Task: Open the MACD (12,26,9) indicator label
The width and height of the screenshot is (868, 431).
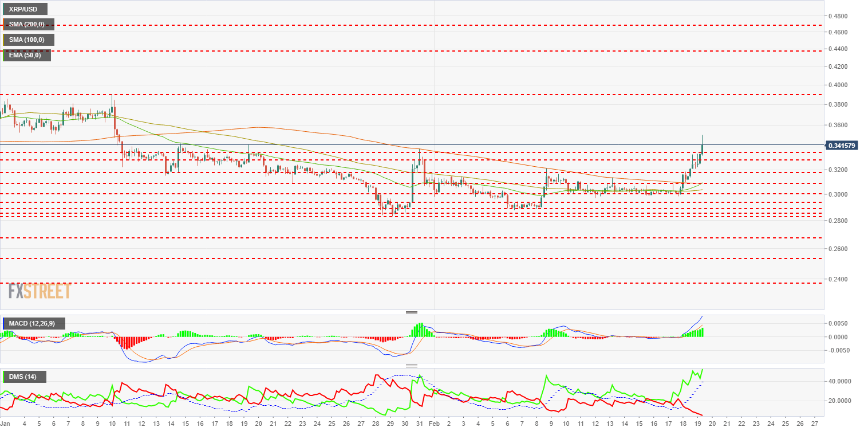Action: pos(33,324)
